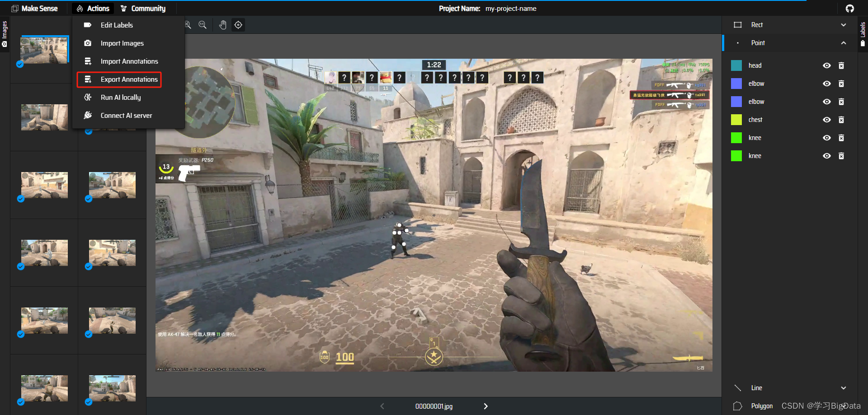Toggle the vertical Images side tab
The height and width of the screenshot is (415, 868).
[5, 34]
